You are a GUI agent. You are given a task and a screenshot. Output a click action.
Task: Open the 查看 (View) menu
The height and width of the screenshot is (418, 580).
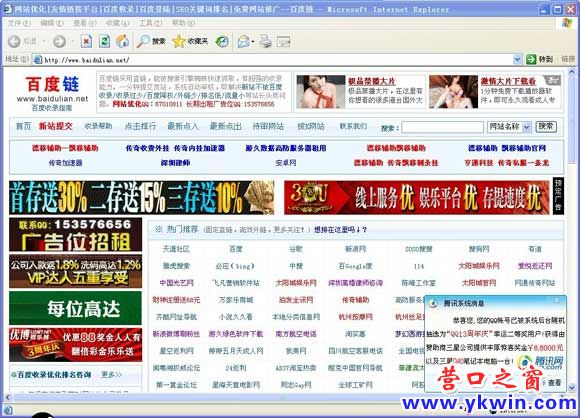[85, 23]
